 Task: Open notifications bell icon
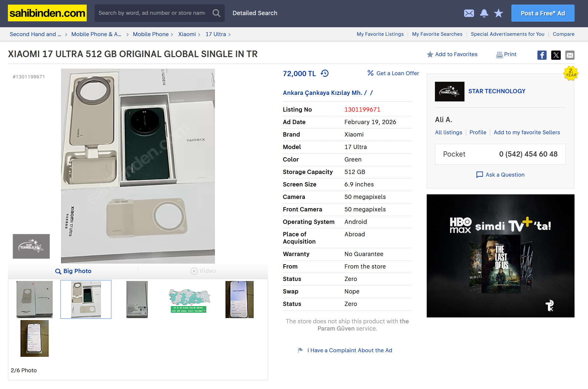click(484, 13)
